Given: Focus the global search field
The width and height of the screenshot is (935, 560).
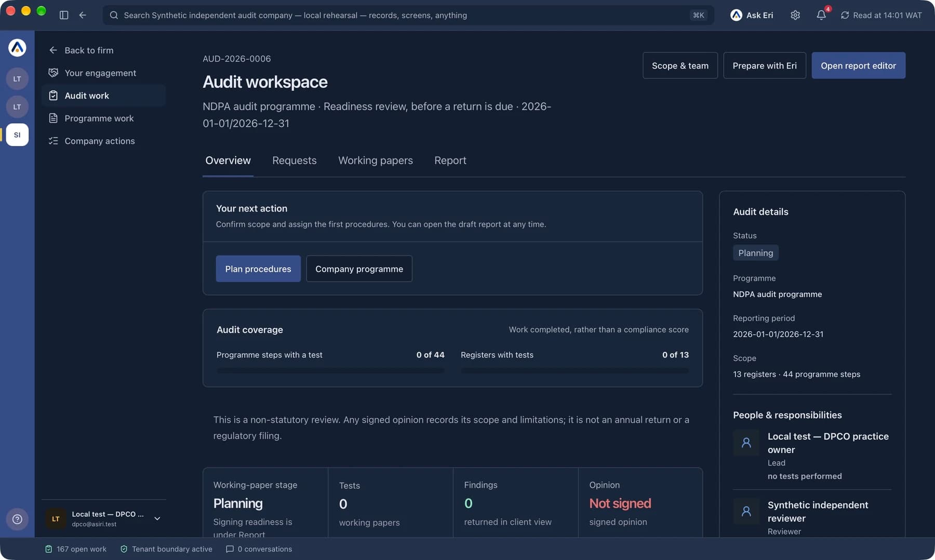Looking at the screenshot, I should click(408, 15).
